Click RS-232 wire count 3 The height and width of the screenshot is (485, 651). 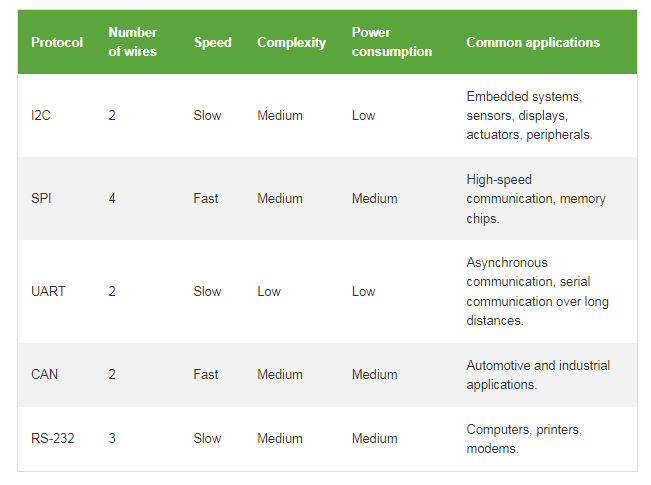112,438
